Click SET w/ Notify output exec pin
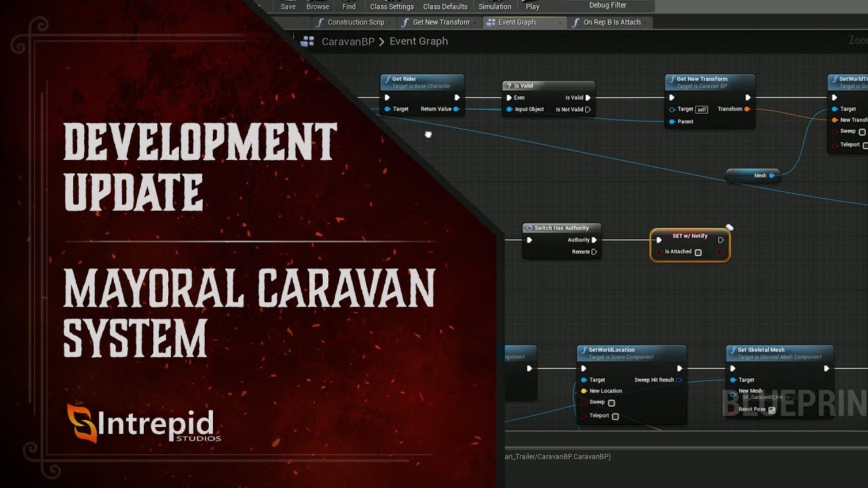This screenshot has width=868, height=488. 720,240
